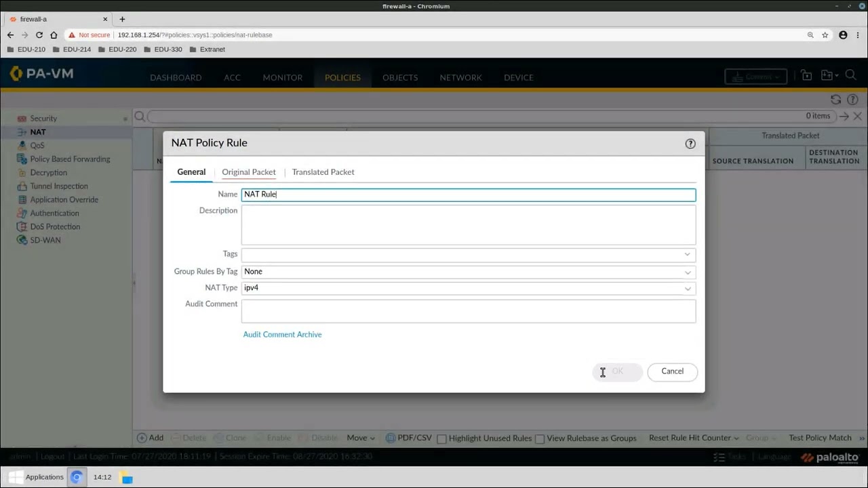
Task: Click the Audit Comment field
Action: (x=469, y=311)
